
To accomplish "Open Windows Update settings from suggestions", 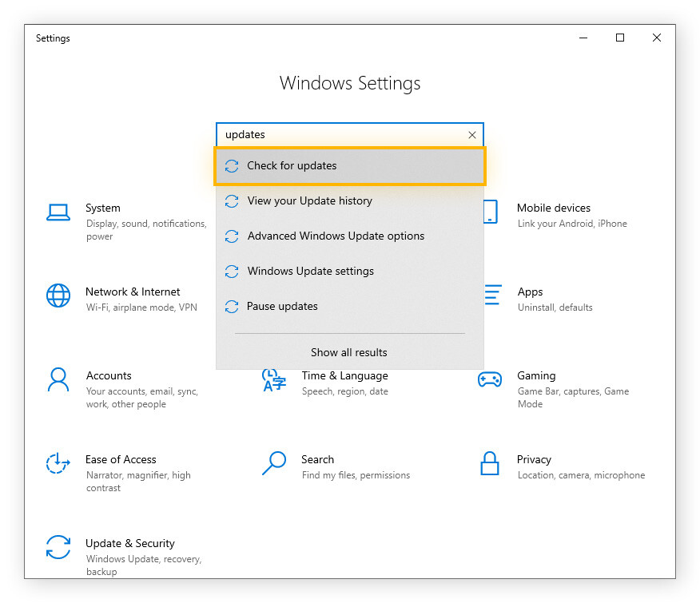I will click(311, 271).
